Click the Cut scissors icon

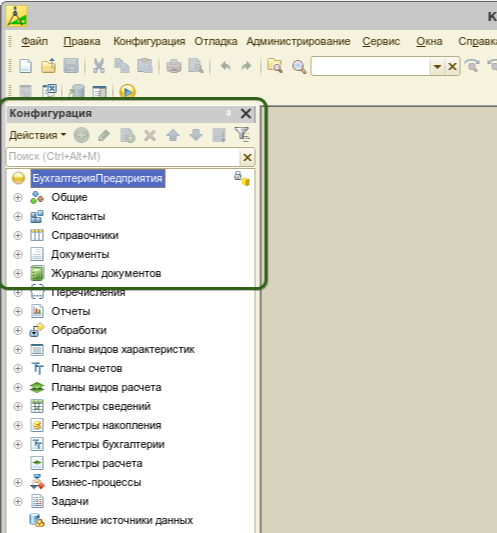click(99, 66)
